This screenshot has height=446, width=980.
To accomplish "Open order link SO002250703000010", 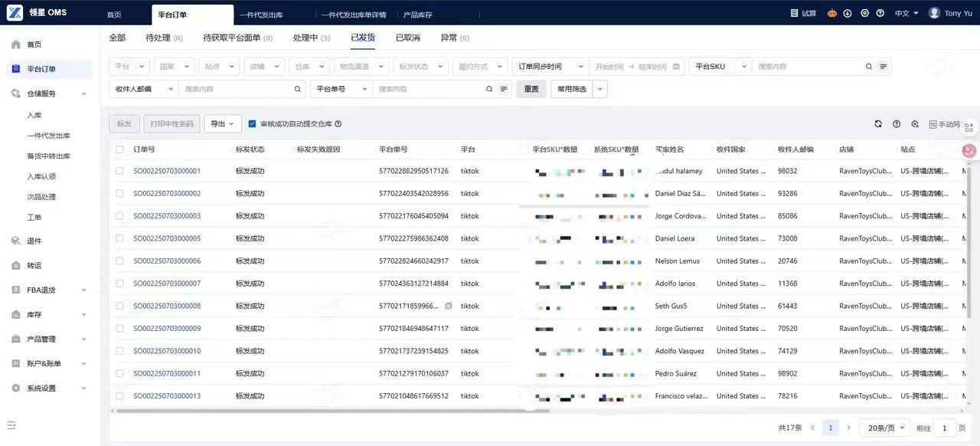I will coord(167,351).
